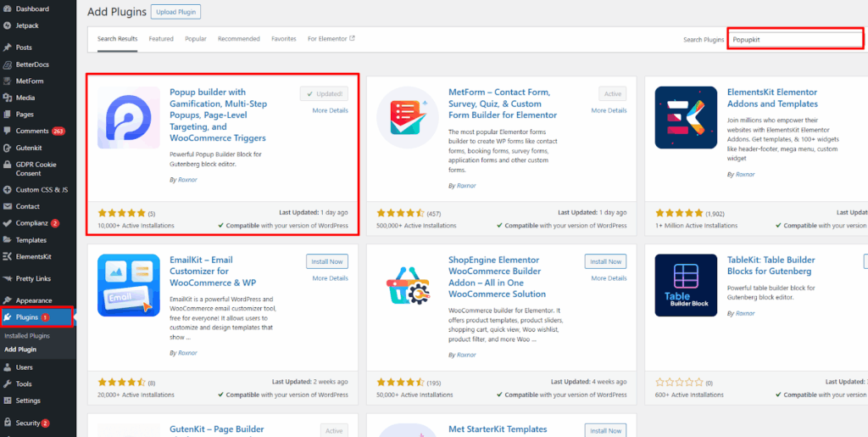Switch to the Popular tab
The image size is (868, 437).
click(x=196, y=39)
